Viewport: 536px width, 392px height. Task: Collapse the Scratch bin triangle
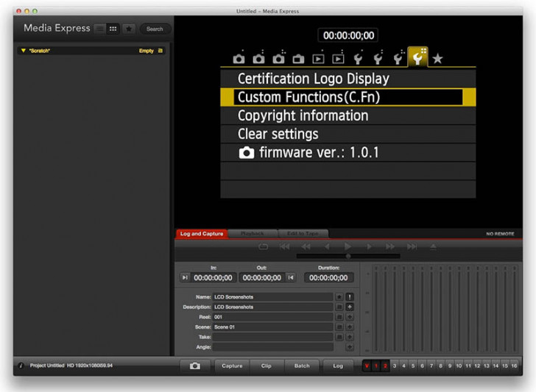(24, 51)
